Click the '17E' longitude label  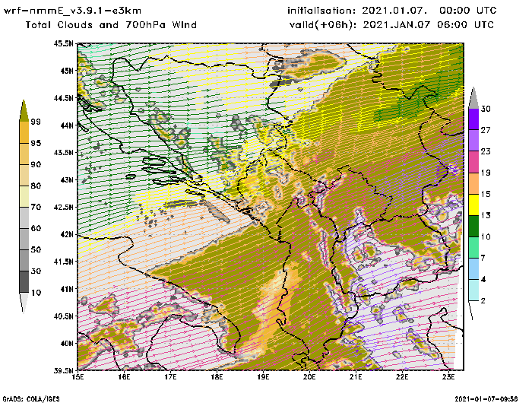tap(171, 377)
